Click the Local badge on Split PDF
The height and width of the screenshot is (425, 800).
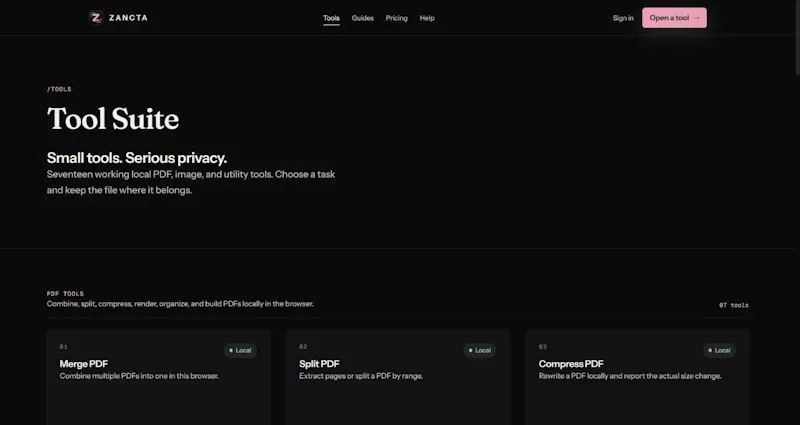click(480, 351)
